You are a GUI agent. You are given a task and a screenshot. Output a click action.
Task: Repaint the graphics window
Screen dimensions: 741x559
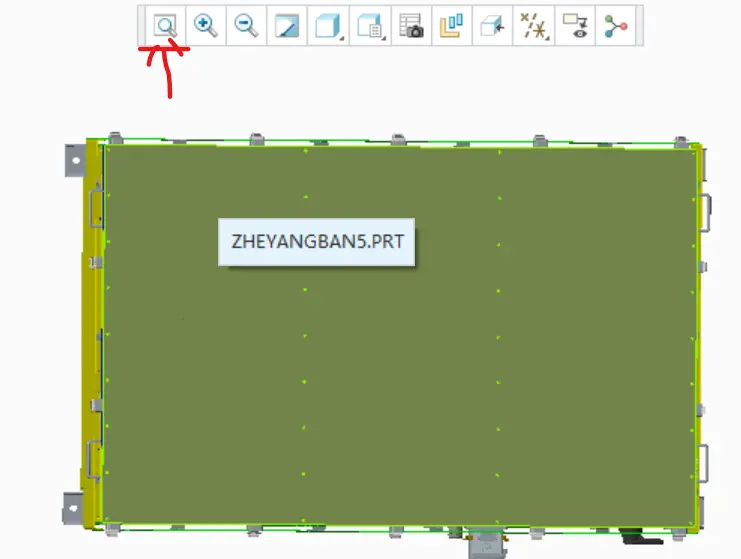[287, 26]
